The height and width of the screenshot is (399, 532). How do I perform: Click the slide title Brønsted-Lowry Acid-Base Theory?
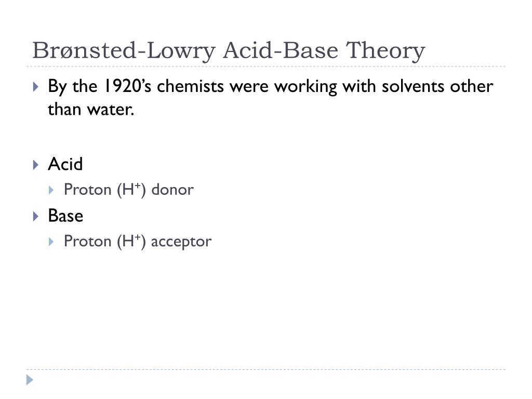pos(229,51)
